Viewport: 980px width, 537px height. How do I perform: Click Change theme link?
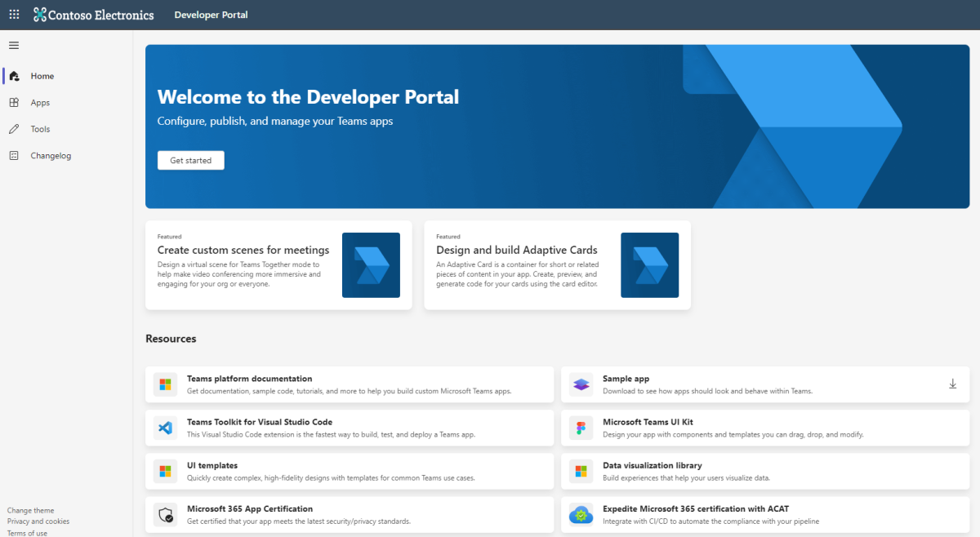click(31, 511)
